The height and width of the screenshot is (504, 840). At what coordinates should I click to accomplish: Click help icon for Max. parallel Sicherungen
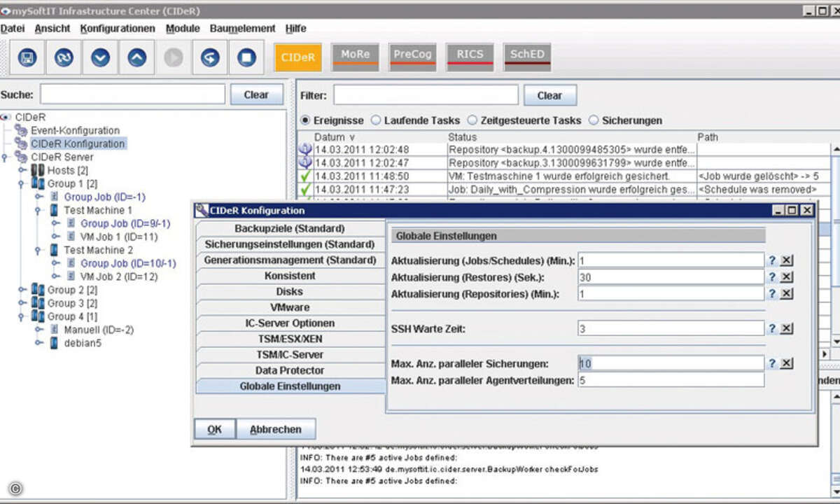[772, 363]
